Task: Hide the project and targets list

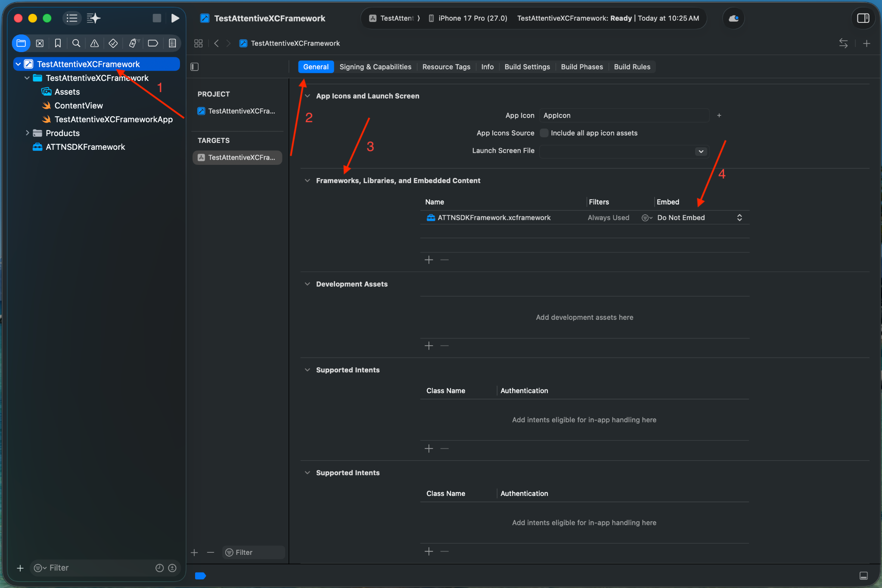Action: 195,67
